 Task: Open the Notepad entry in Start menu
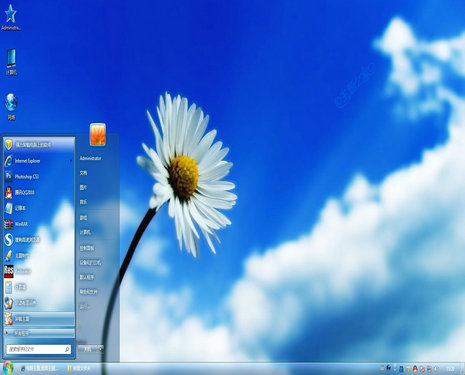pyautogui.click(x=38, y=208)
